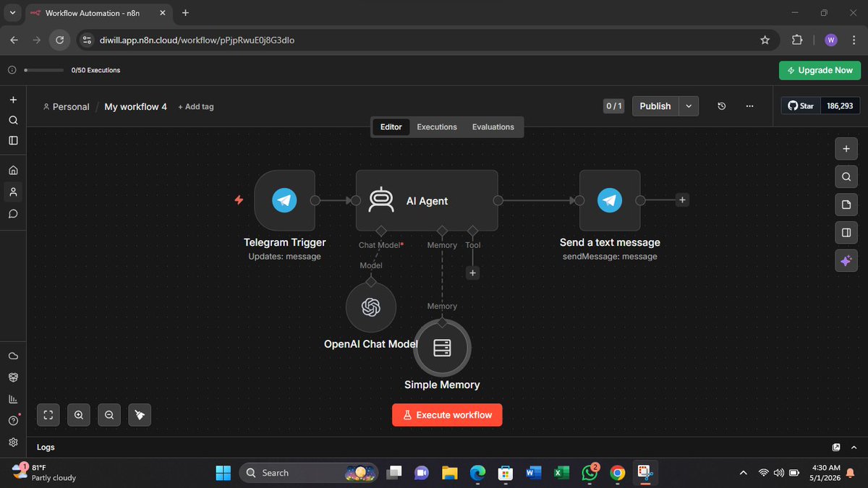The height and width of the screenshot is (488, 868).
Task: Click the fit-to-view zoom icon
Action: coord(48,415)
